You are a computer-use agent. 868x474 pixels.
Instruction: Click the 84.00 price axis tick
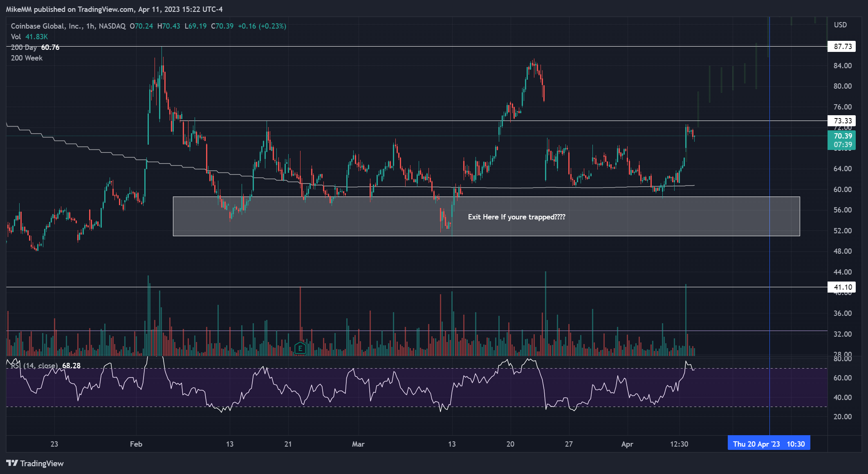[x=843, y=66]
